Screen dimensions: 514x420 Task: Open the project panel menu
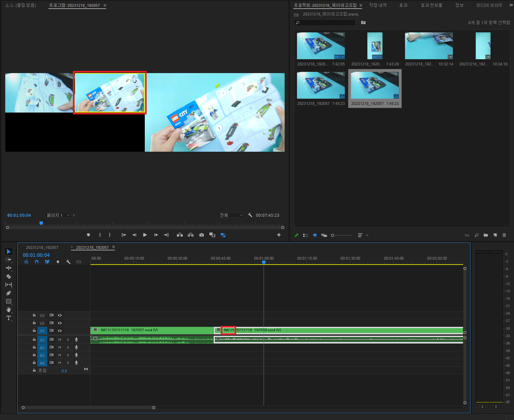coord(361,5)
